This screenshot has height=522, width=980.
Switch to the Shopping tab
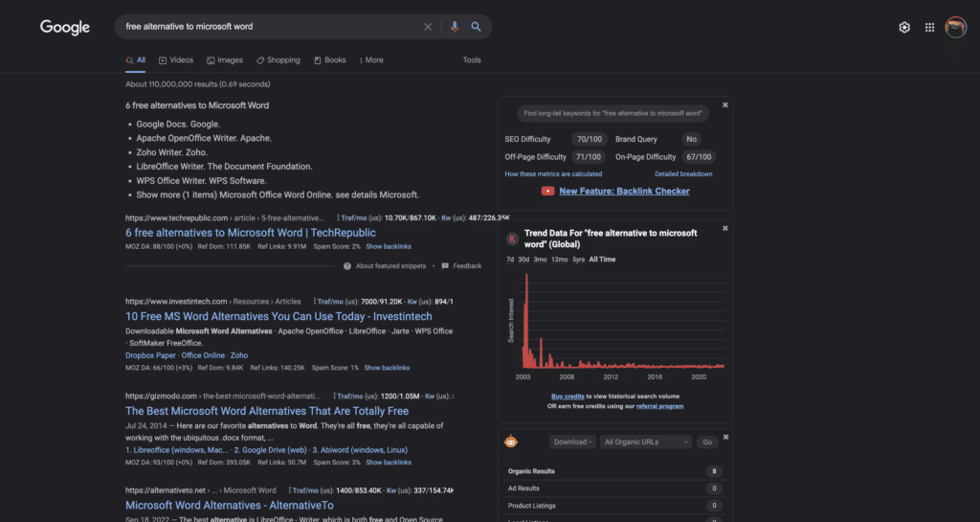[278, 60]
